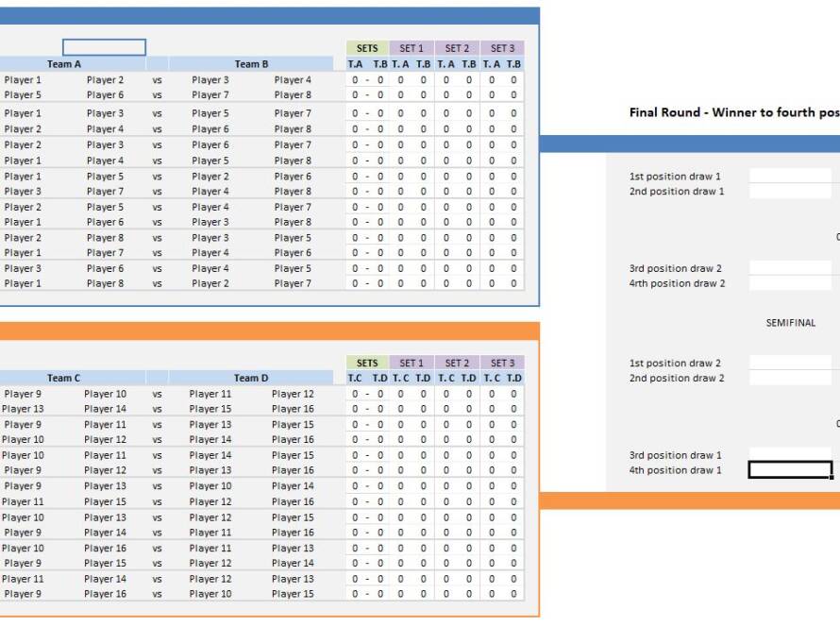The height and width of the screenshot is (627, 840).
Task: Click SET 1 header in Team A table
Action: point(412,48)
